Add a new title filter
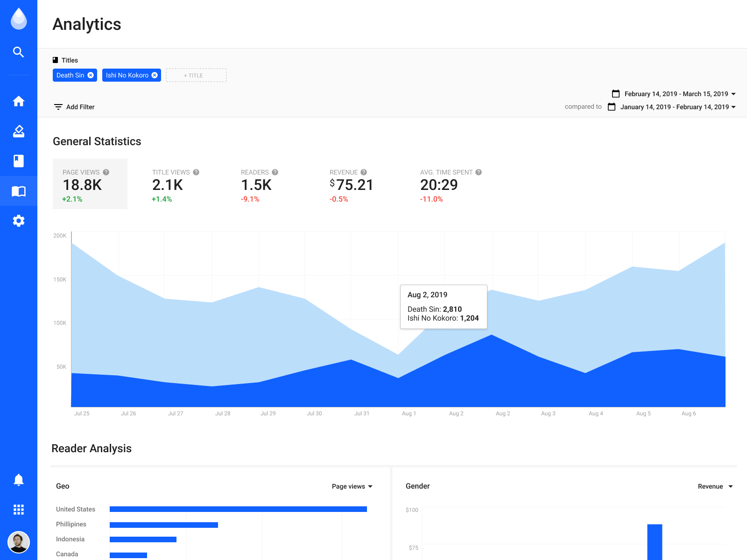 pyautogui.click(x=196, y=75)
